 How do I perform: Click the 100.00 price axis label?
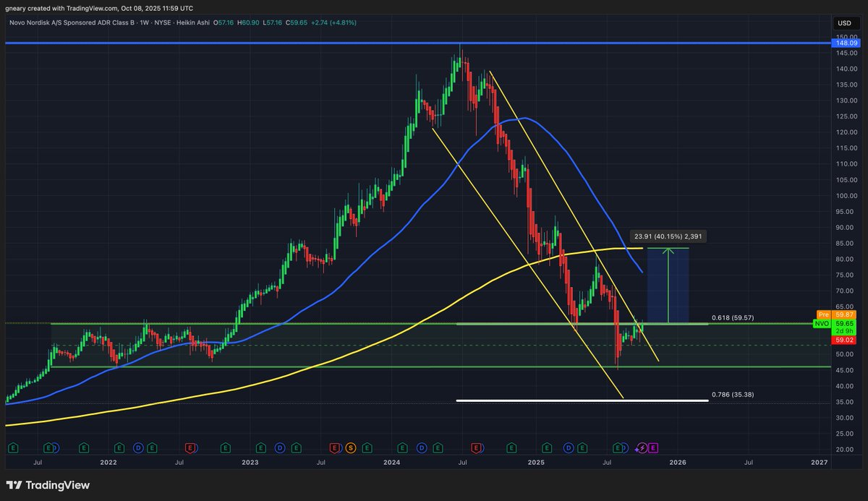(x=846, y=195)
